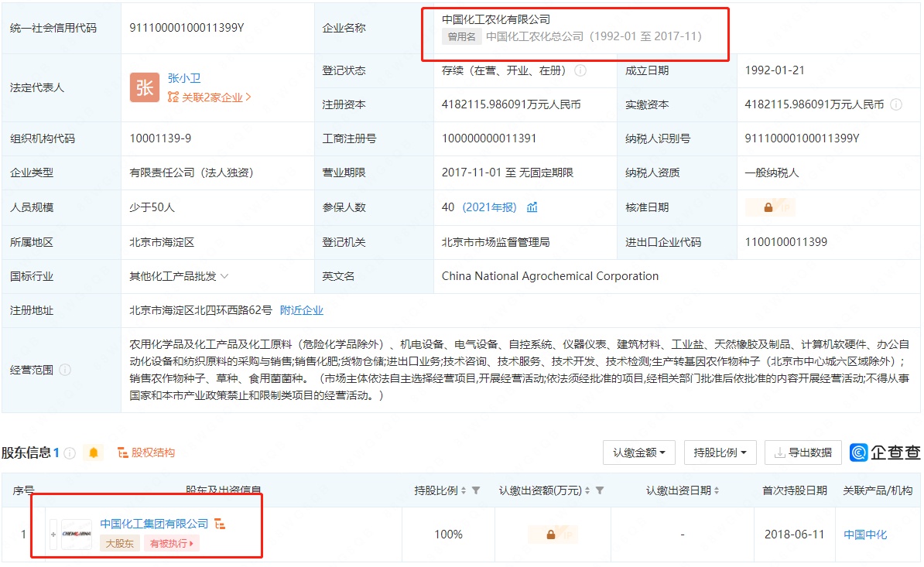Viewport: 924px width, 567px height.
Task: Open legal representative 张小卫's profile link
Action: [184, 78]
